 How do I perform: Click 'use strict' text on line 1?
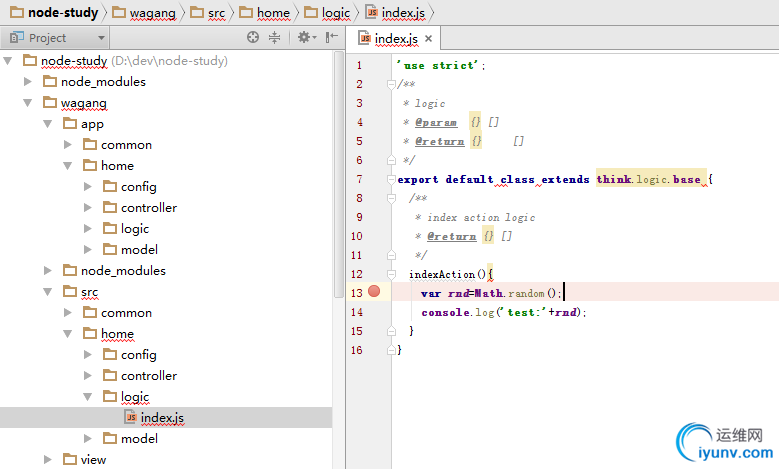439,65
